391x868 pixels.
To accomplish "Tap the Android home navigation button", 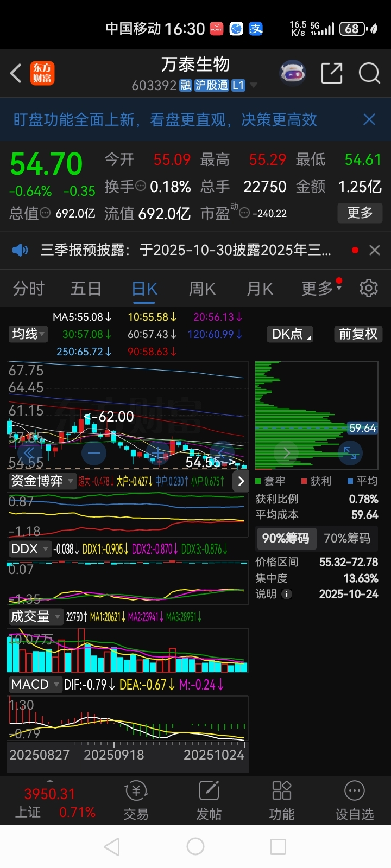I will coord(195,846).
